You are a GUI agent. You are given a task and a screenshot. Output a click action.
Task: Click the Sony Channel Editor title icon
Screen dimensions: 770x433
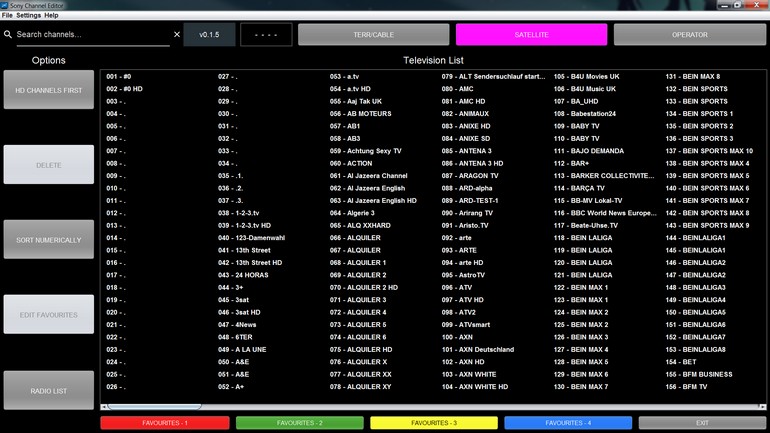(4, 5)
